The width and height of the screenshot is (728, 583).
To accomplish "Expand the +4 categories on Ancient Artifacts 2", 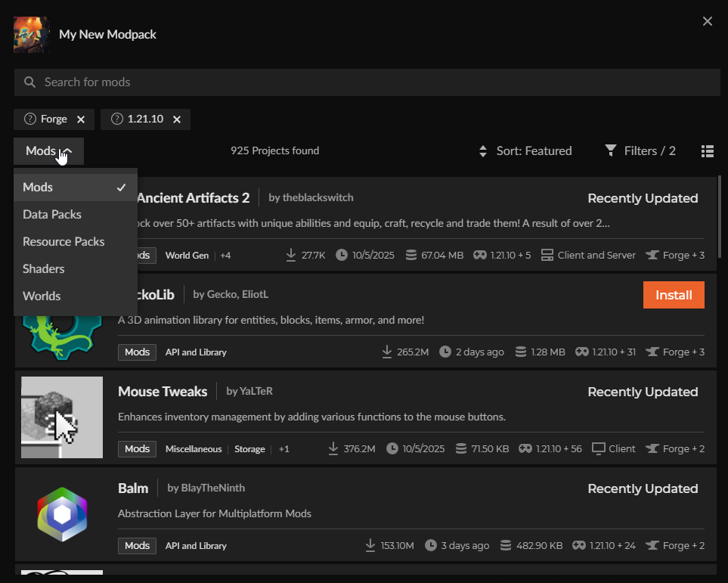I will (x=225, y=256).
